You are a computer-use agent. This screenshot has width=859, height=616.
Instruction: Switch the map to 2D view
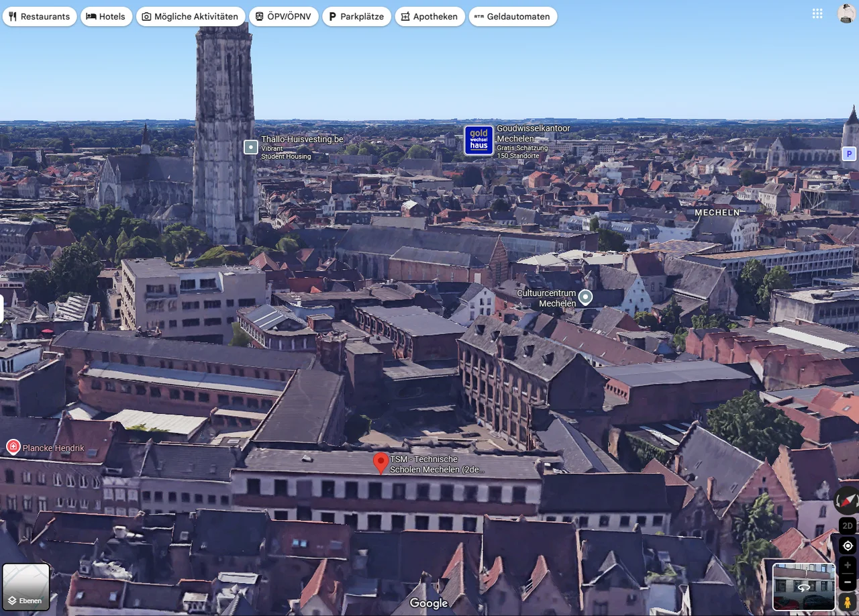pos(847,525)
